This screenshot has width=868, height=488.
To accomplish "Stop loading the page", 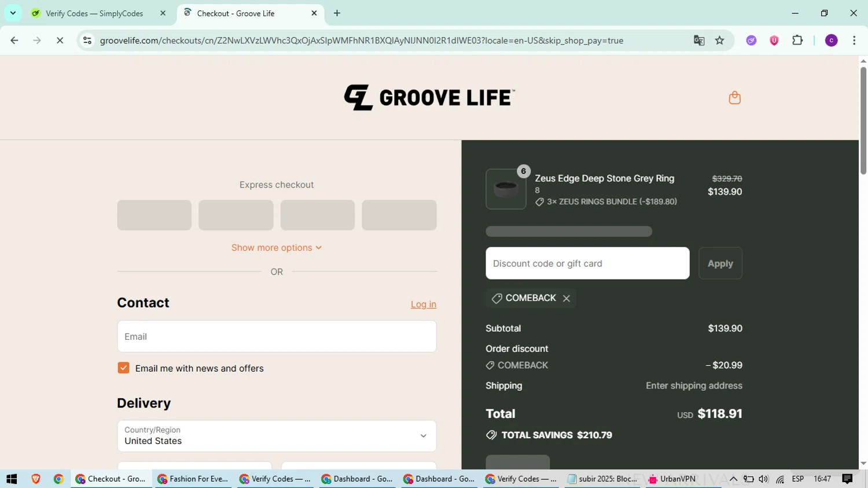I will 60,41.
